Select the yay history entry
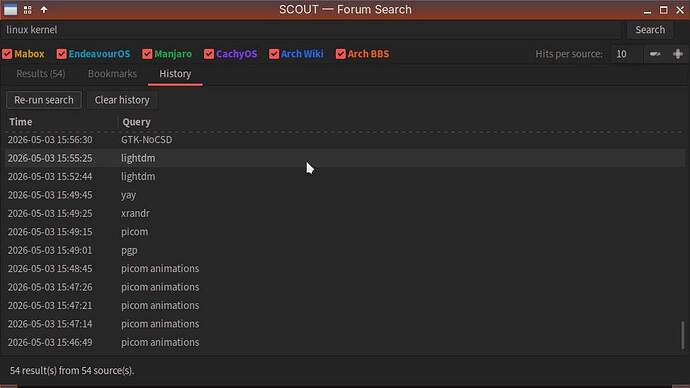This screenshot has width=690, height=388. (x=345, y=195)
